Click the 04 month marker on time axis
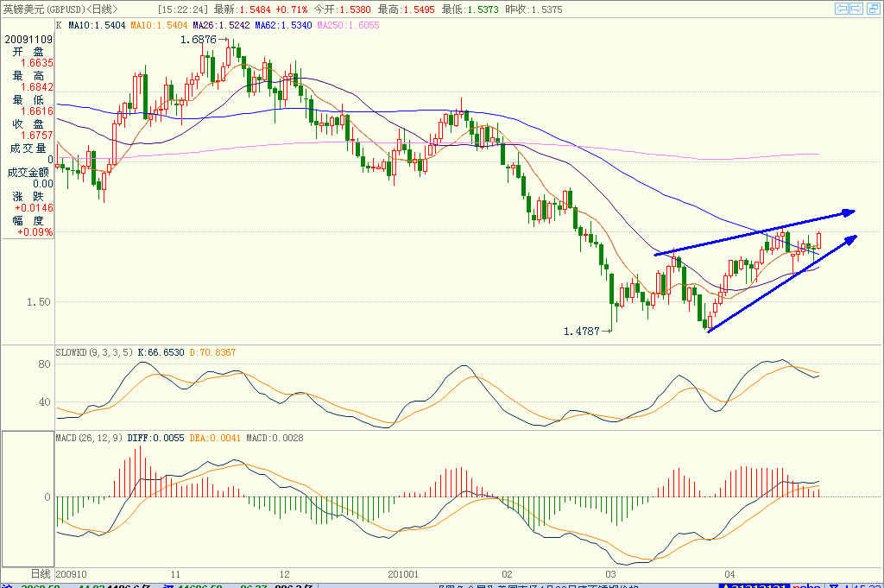Viewport: 884px width, 588px height. (x=729, y=574)
